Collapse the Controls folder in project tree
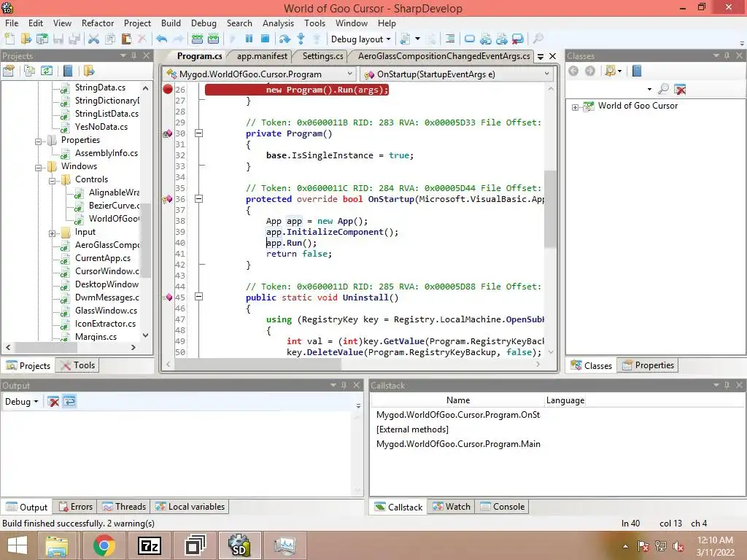Viewport: 747px width, 560px height. (x=52, y=181)
